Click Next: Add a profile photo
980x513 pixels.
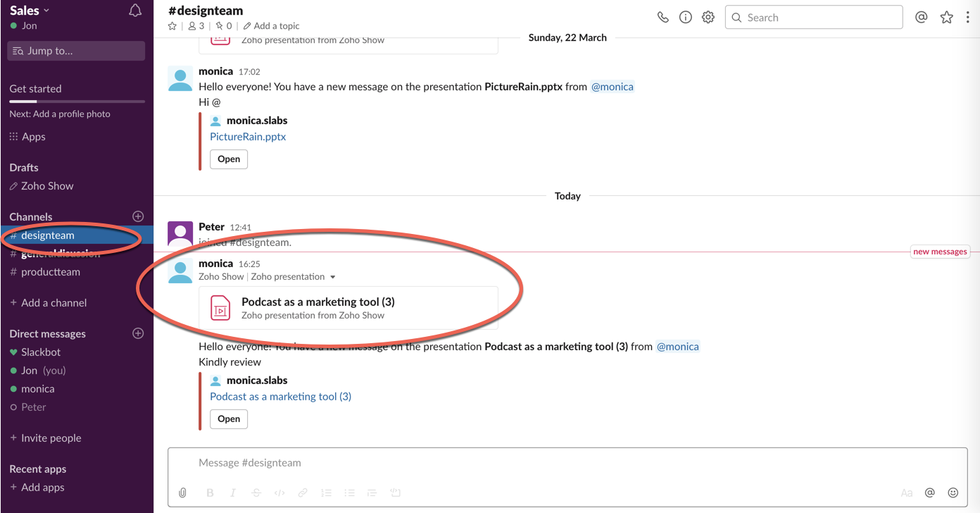click(x=60, y=114)
